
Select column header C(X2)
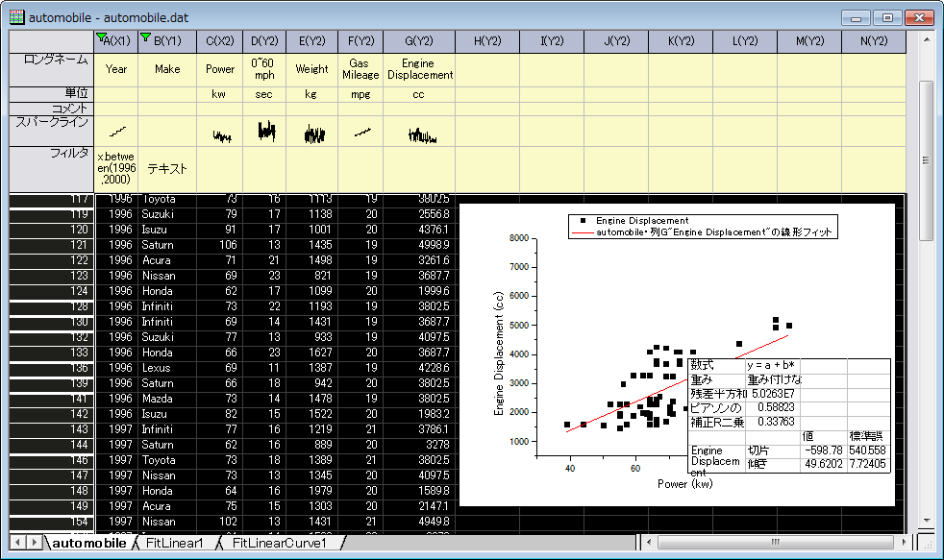pos(220,41)
